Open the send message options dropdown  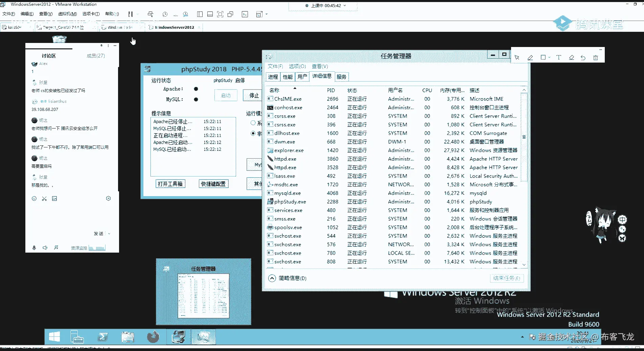pos(109,234)
